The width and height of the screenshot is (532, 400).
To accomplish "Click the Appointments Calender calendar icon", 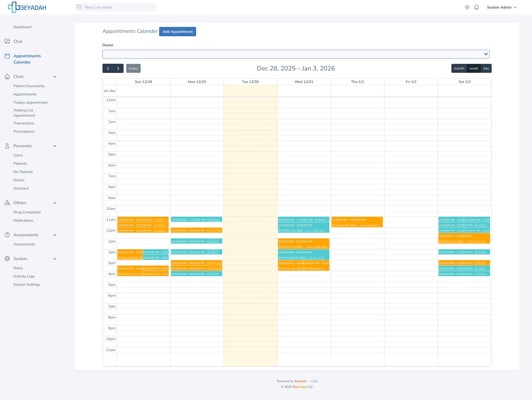I will [x=7, y=56].
